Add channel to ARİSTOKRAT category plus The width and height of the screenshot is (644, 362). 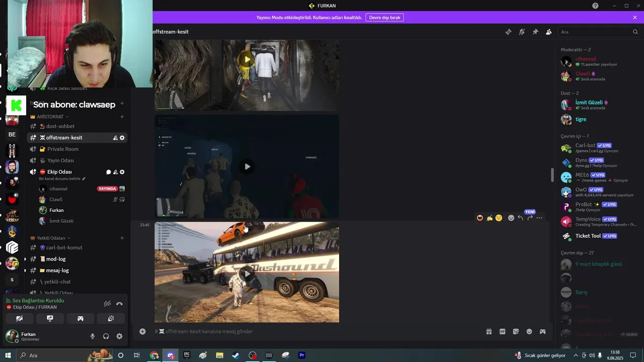point(122,117)
